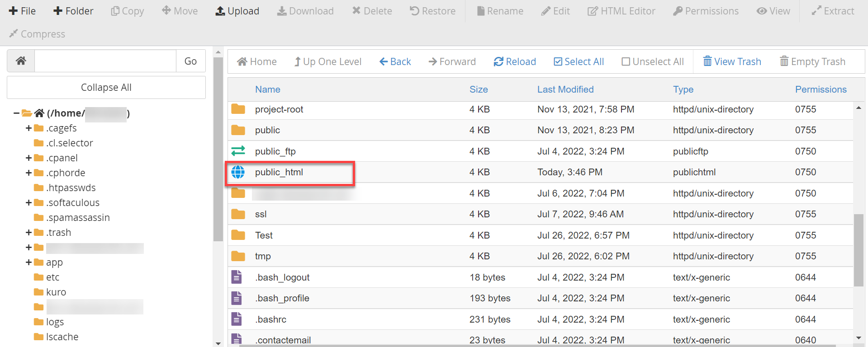Click the Compress toolbar button
Viewport: 868px width, 347px height.
(x=37, y=34)
